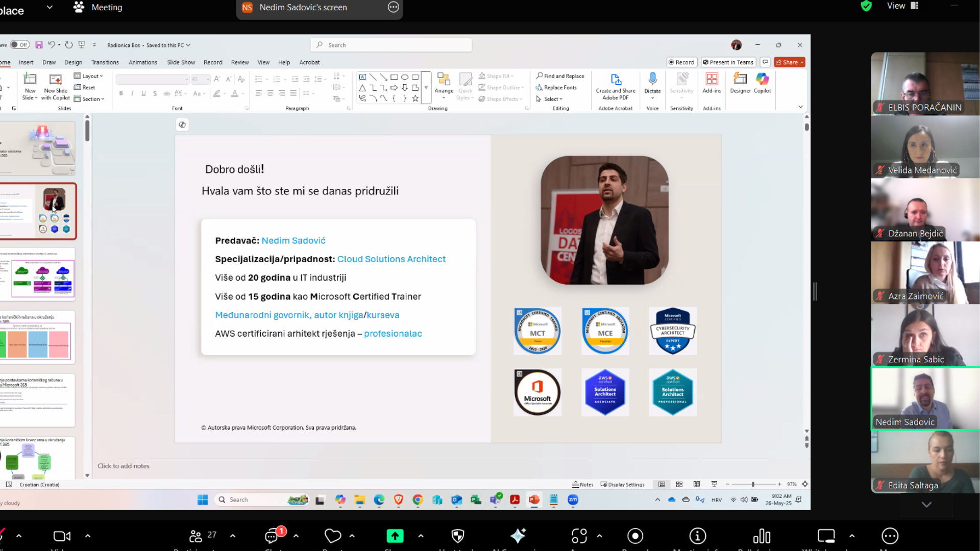
Task: Click Display Settings in status bar
Action: point(622,485)
